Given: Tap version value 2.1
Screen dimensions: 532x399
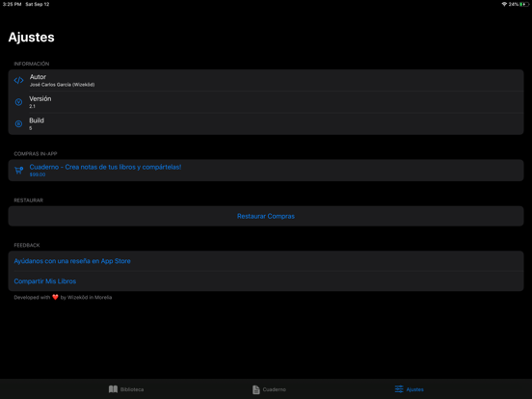Looking at the screenshot, I should [32, 106].
